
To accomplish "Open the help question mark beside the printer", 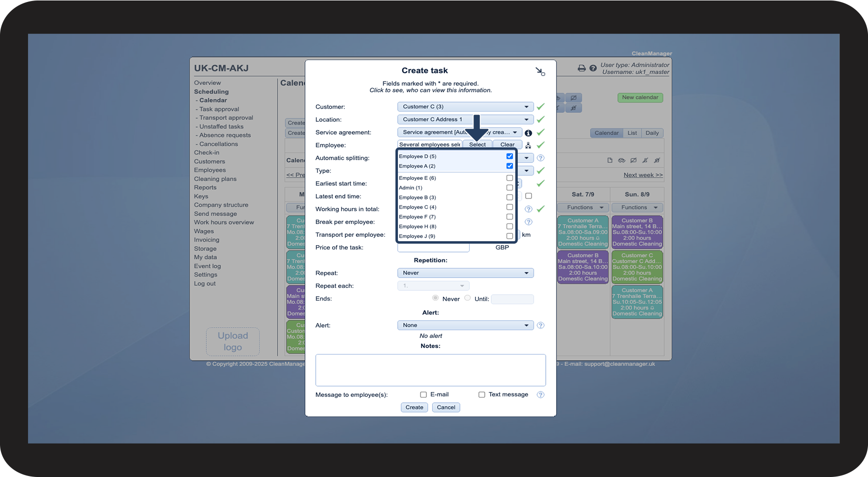I will [593, 68].
